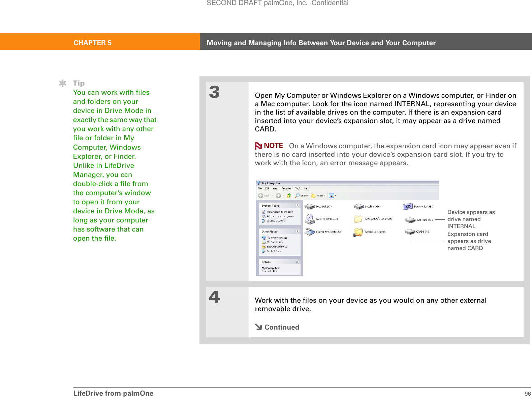Click the Change a setting icon
532x397 pixels.
click(264, 221)
